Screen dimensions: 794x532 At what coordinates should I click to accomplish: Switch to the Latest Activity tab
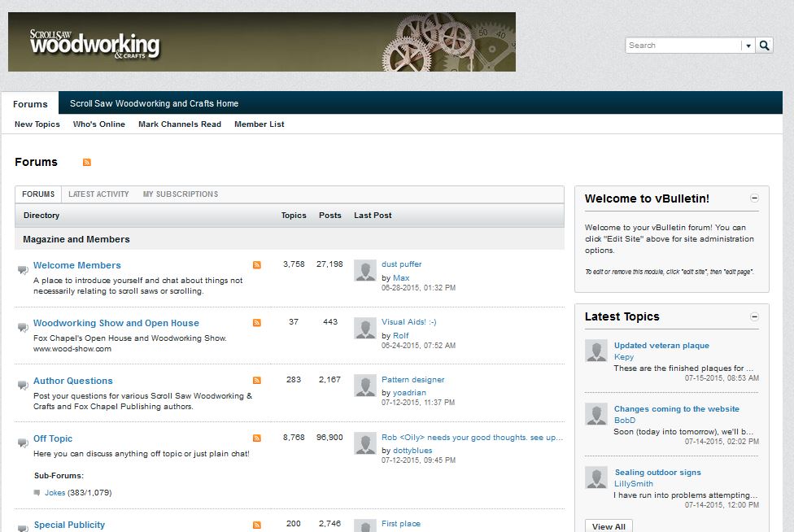click(98, 194)
